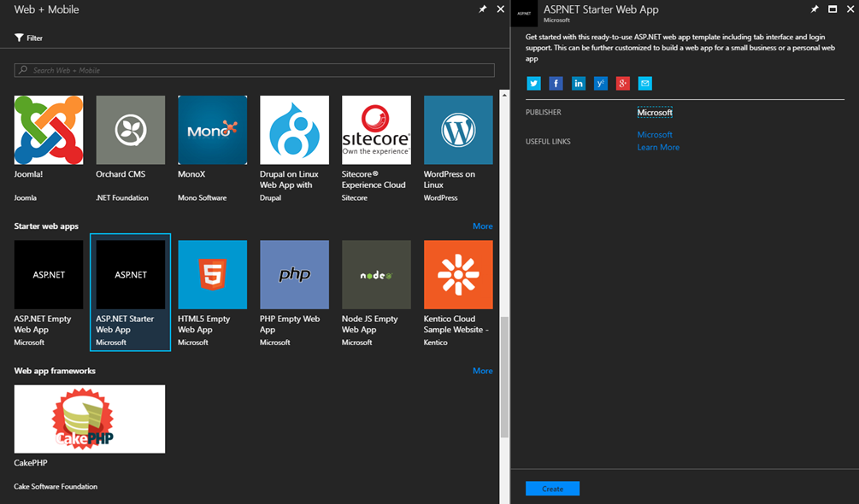Open the Learn More link
The height and width of the screenshot is (504, 859).
coord(658,147)
